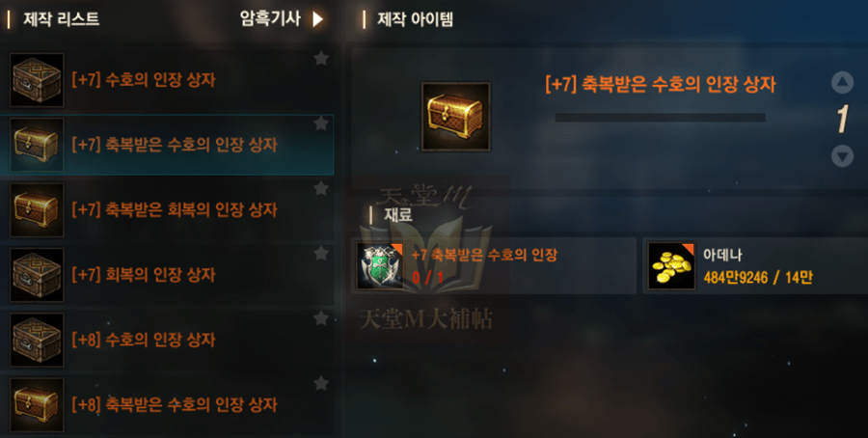Toggle favorite star on [+8] 수호의 인장 상자
868x438 pixels.
[x=321, y=318]
